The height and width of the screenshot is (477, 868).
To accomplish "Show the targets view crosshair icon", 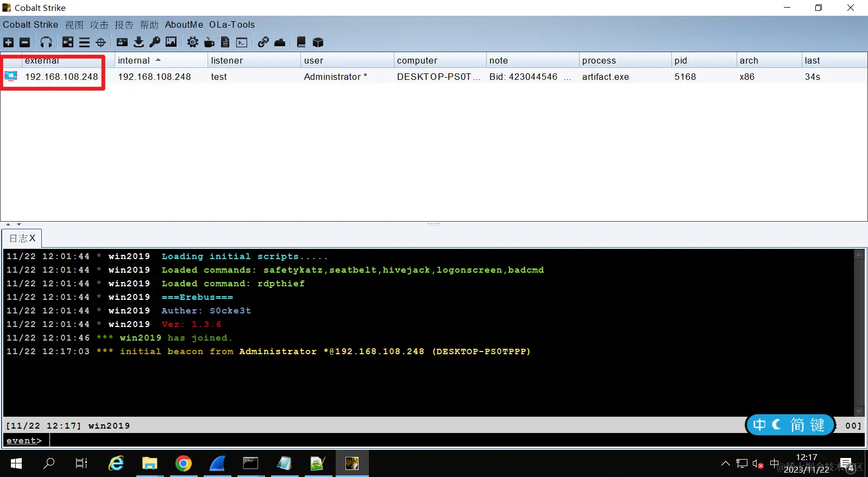I will pos(100,42).
